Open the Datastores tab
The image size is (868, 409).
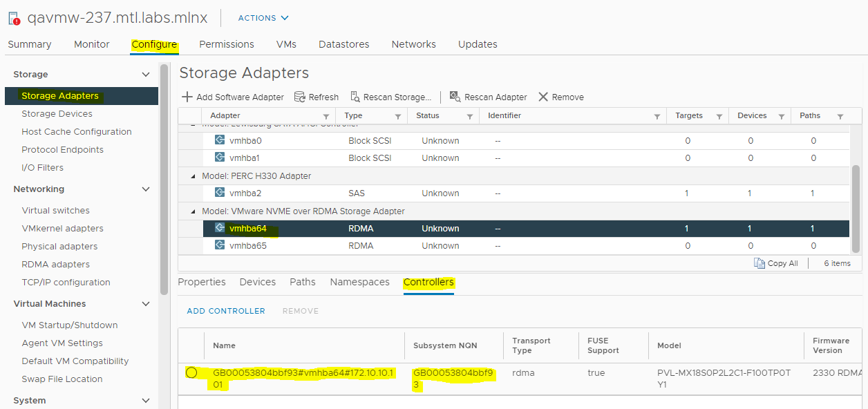(344, 44)
